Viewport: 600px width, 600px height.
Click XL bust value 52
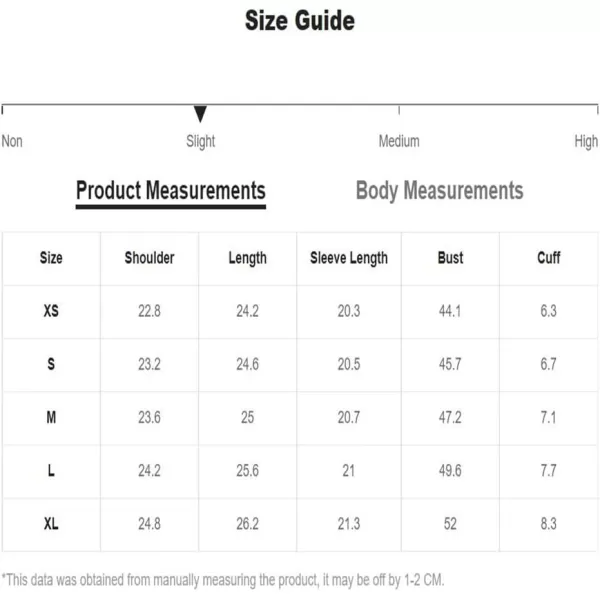tap(450, 523)
